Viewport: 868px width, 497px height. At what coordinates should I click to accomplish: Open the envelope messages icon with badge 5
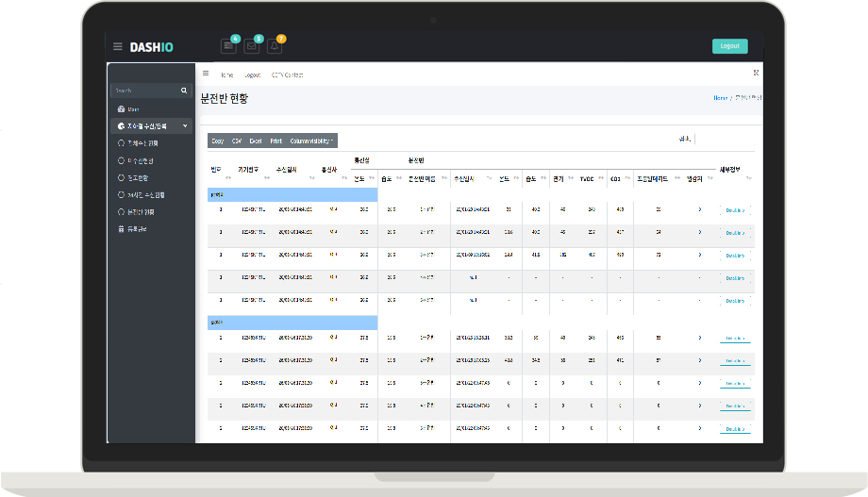251,46
